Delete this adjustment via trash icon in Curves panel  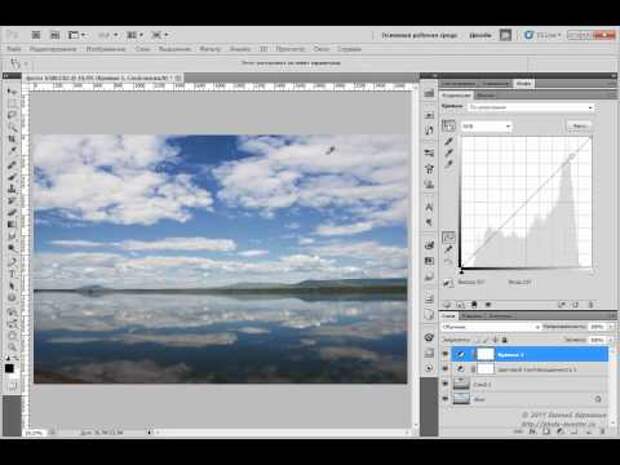point(591,304)
